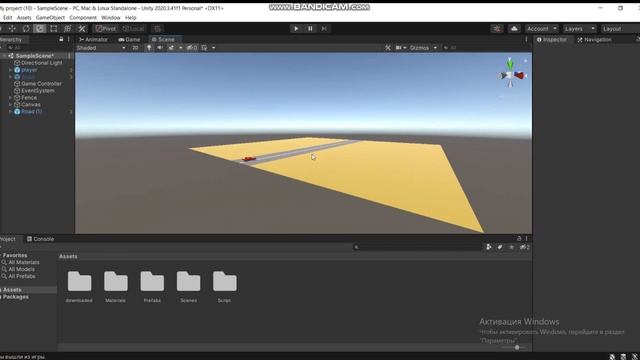The height and width of the screenshot is (360, 640).
Task: Toggle scene effects icon
Action: click(x=171, y=48)
